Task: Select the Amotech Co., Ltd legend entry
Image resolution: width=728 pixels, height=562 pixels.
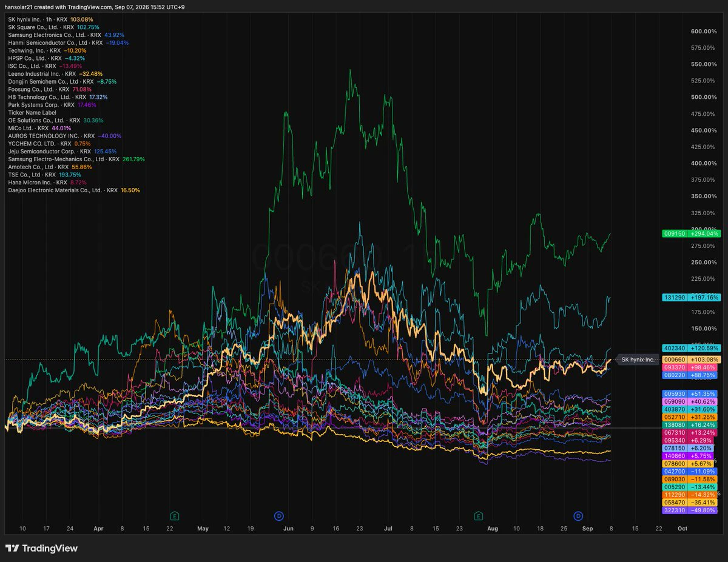Action: 50,167
